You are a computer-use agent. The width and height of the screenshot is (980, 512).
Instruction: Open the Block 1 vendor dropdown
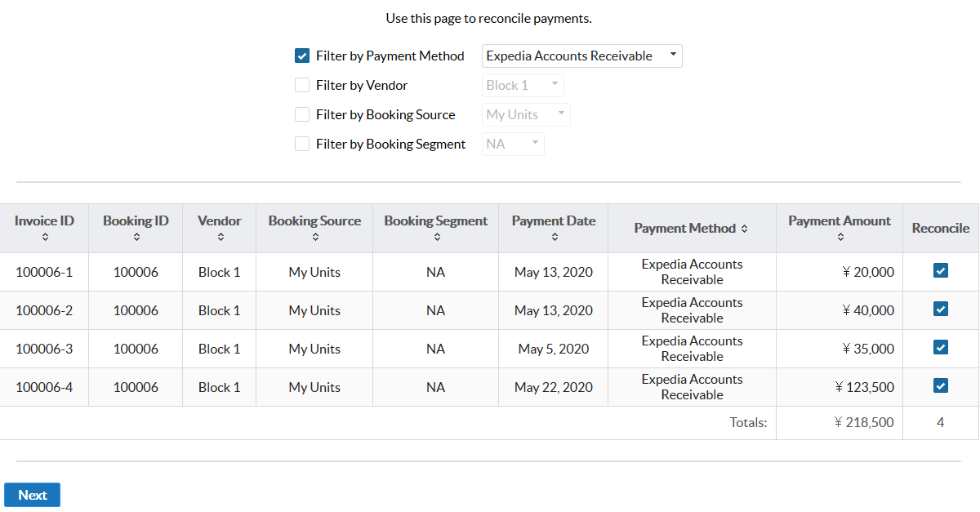click(x=523, y=86)
